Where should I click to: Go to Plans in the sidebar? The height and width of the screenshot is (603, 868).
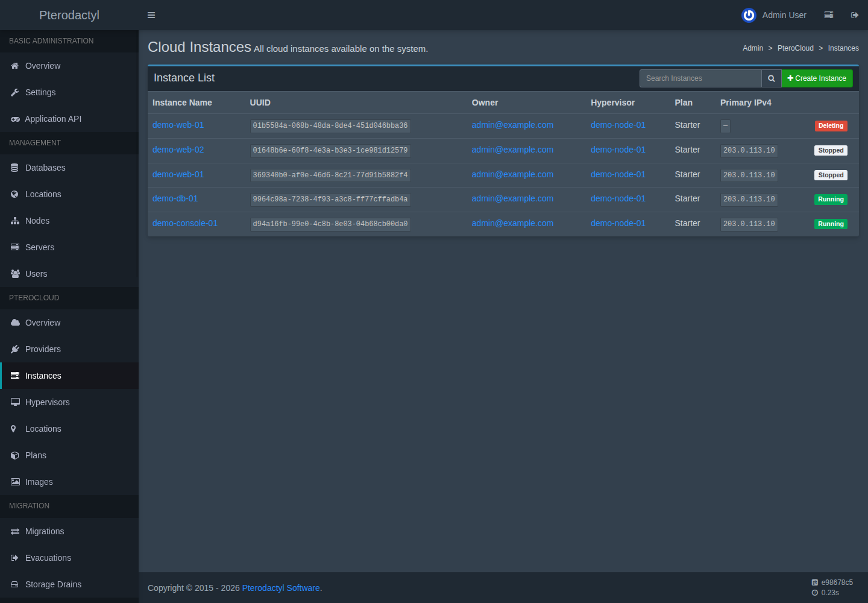pyautogui.click(x=69, y=455)
